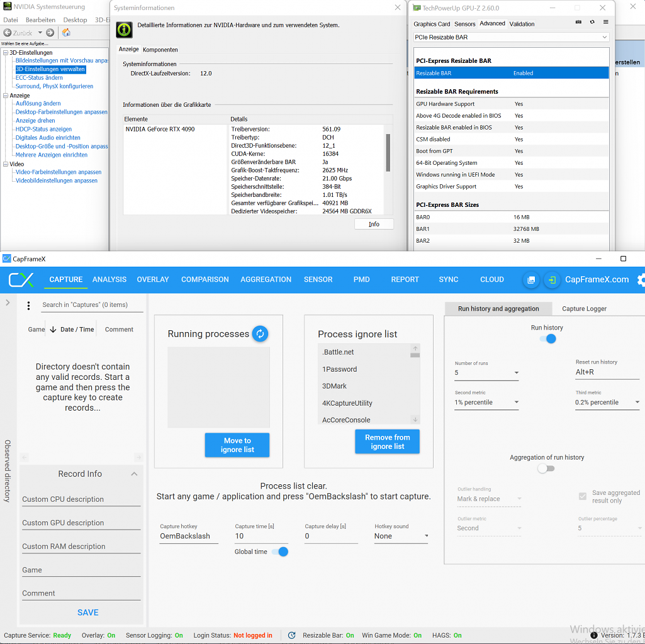
Task: Open GPU-Z Sensors tab
Action: click(x=465, y=24)
